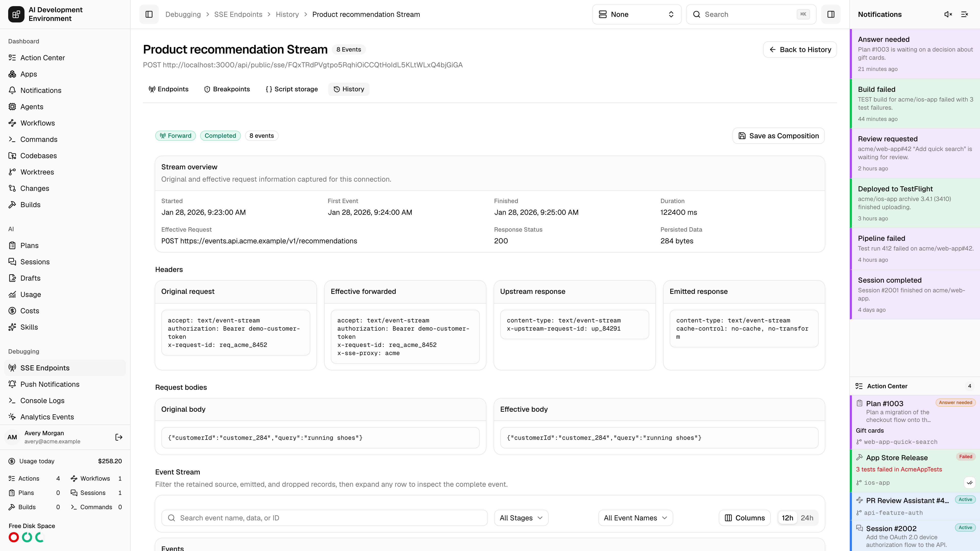Image resolution: width=980 pixels, height=551 pixels.
Task: Open the Build failed notification
Action: 915,104
